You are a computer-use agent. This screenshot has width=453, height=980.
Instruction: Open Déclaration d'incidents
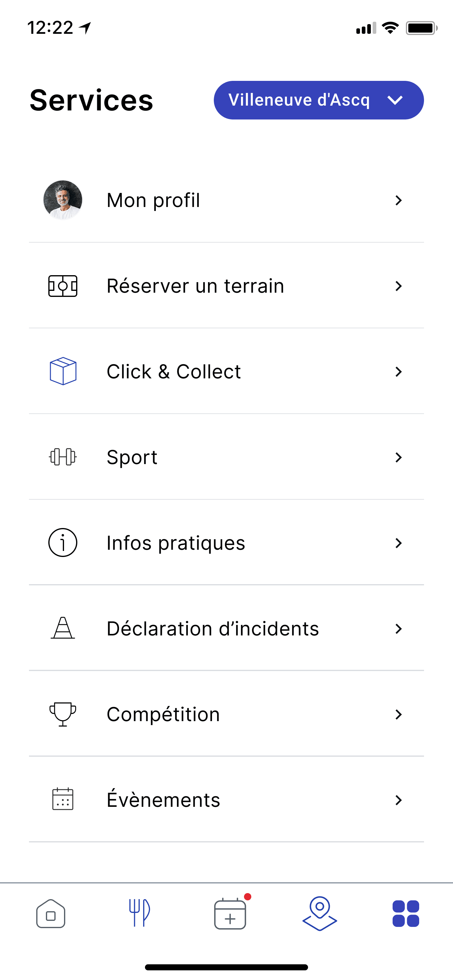point(212,628)
